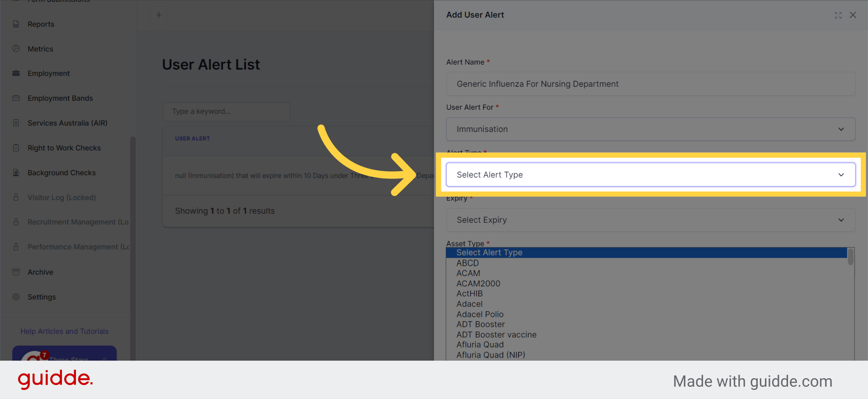
Task: Open the Archive section
Action: coord(40,272)
